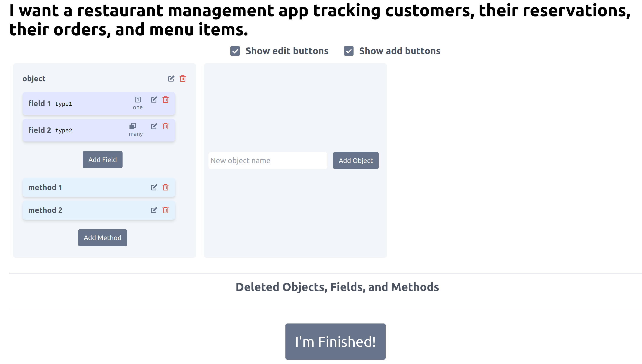Edit field 1 with the pencil icon
642x364 pixels.
(x=154, y=100)
